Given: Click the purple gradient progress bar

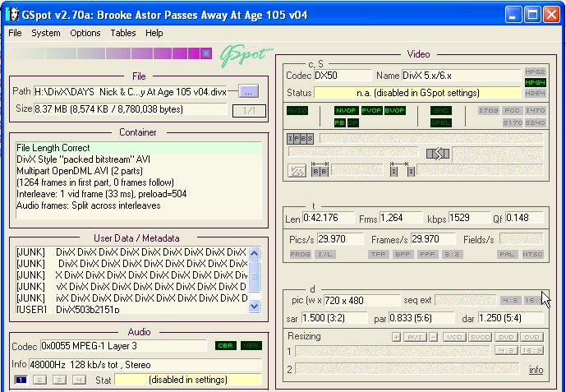Looking at the screenshot, I should tap(112, 53).
